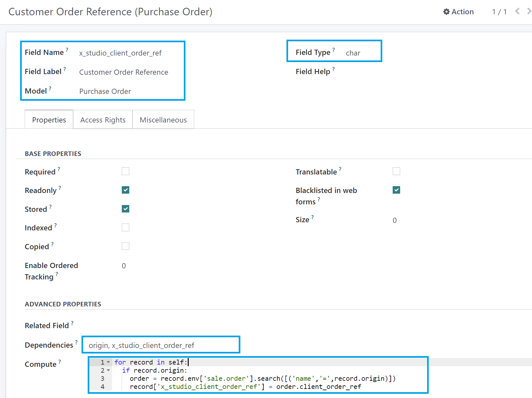Open the Access Rights tab
The image size is (532, 398).
tap(103, 120)
